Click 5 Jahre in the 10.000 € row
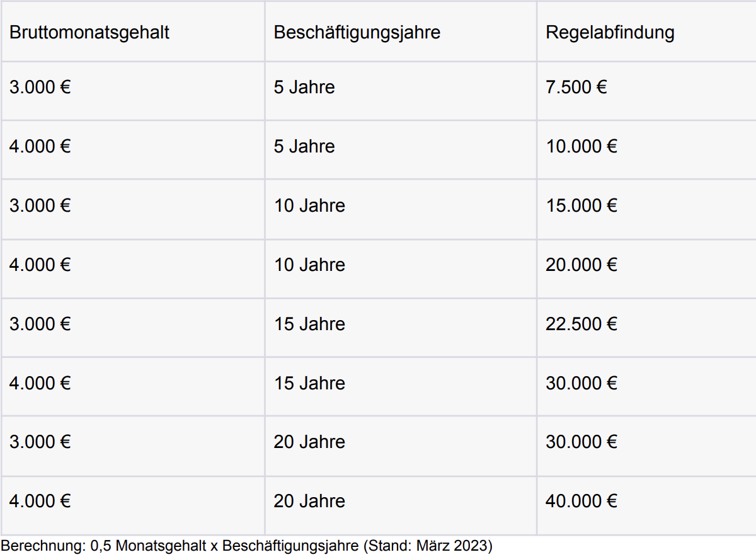Image resolution: width=756 pixels, height=557 pixels. pos(304,147)
